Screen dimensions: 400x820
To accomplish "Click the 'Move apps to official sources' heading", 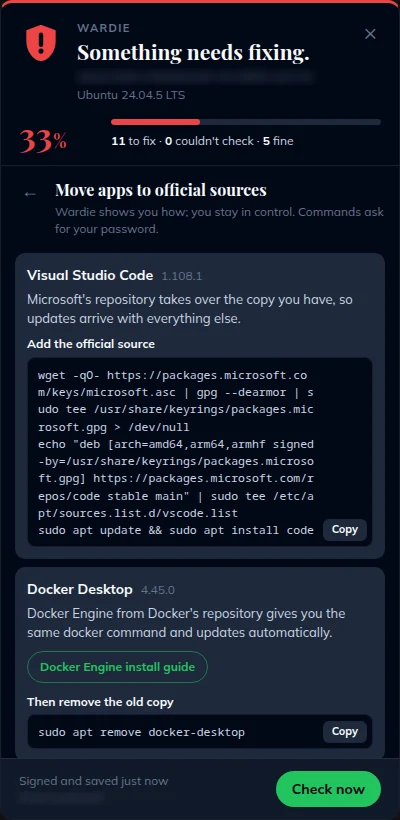I will [x=161, y=189].
